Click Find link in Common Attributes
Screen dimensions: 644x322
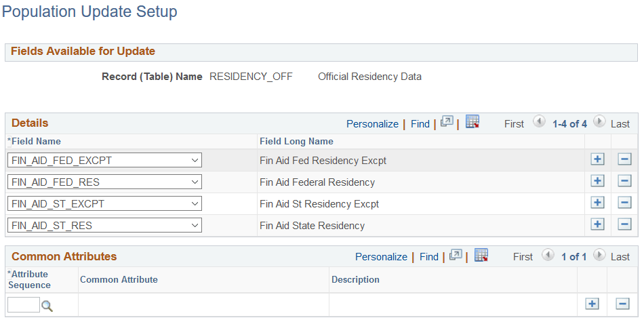tap(429, 257)
